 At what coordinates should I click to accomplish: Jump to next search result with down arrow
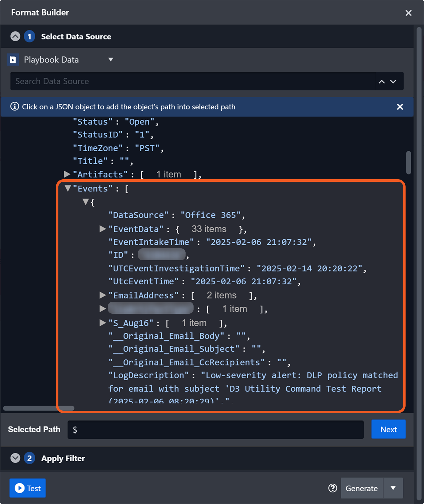[x=393, y=81]
